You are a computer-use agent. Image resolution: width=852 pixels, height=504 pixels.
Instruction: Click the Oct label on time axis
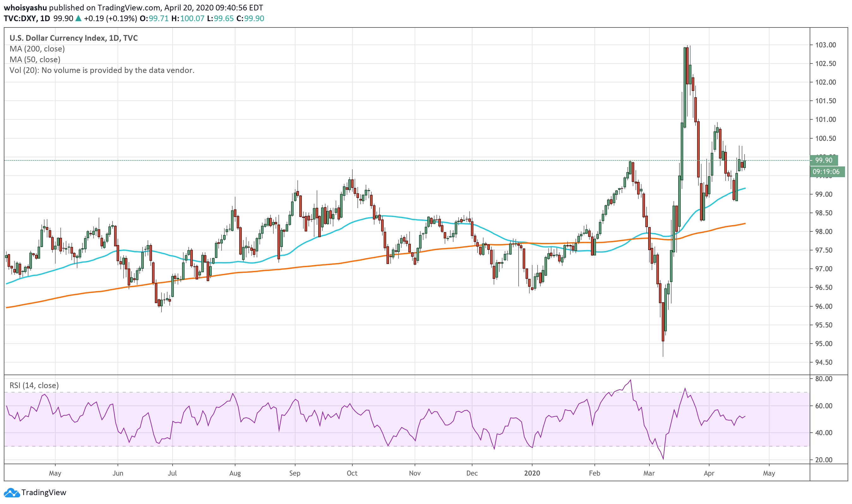tap(352, 473)
